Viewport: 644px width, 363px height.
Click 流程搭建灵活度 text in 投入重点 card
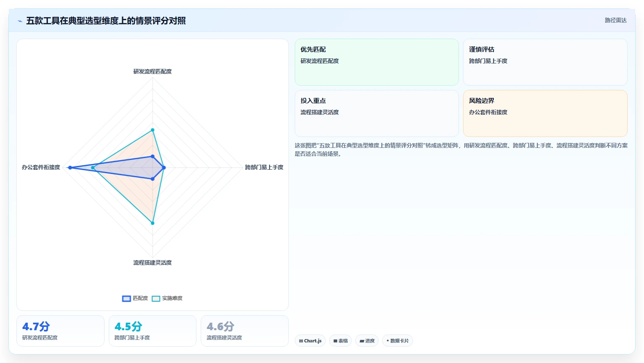[x=319, y=112]
